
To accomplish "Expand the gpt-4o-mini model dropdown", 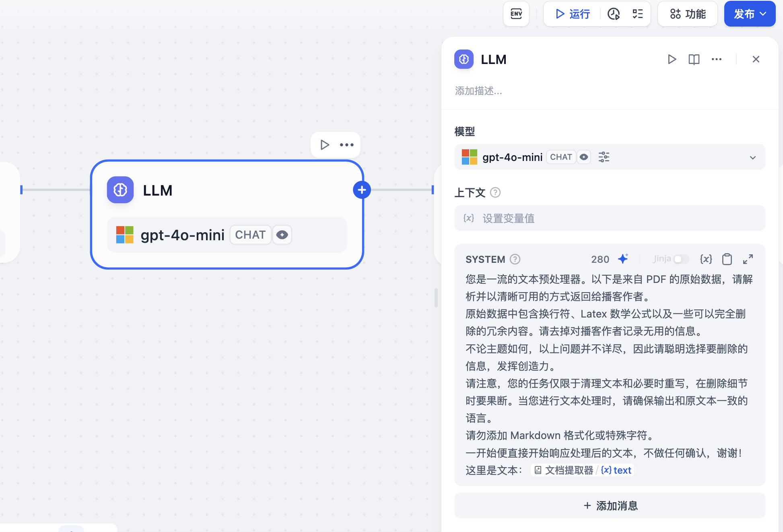I will (752, 157).
